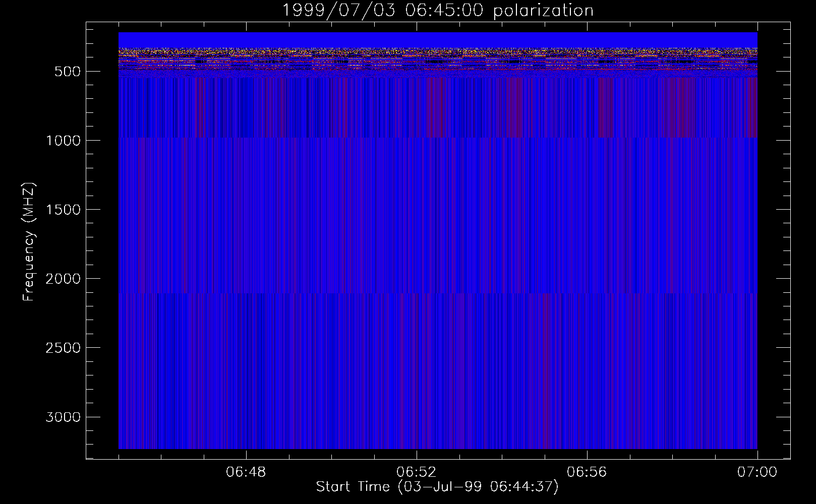The height and width of the screenshot is (504, 816).
Task: Pick the 07:00 time tick label
Action: tap(757, 472)
